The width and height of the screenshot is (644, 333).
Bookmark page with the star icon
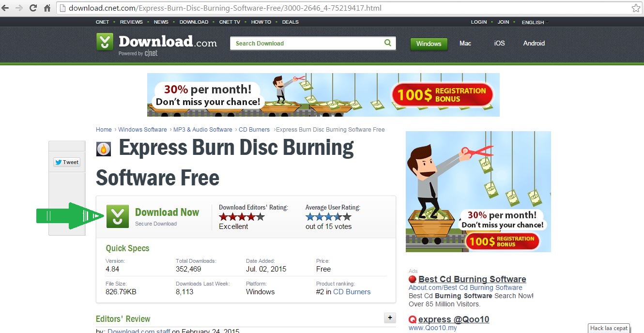pos(636,8)
